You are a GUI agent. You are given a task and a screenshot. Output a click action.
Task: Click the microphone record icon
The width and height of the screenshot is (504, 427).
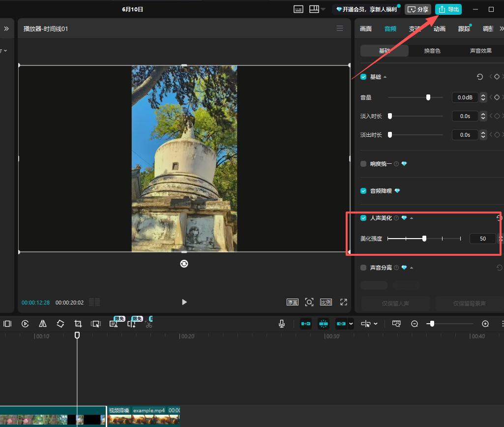tap(282, 324)
